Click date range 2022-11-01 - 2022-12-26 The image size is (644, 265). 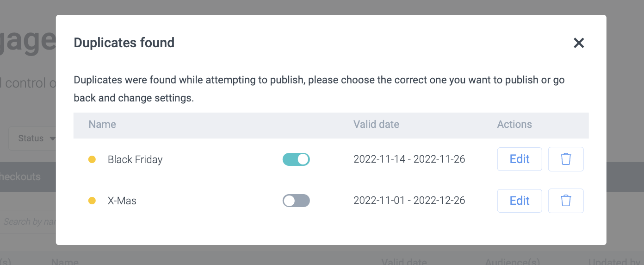pyautogui.click(x=409, y=201)
